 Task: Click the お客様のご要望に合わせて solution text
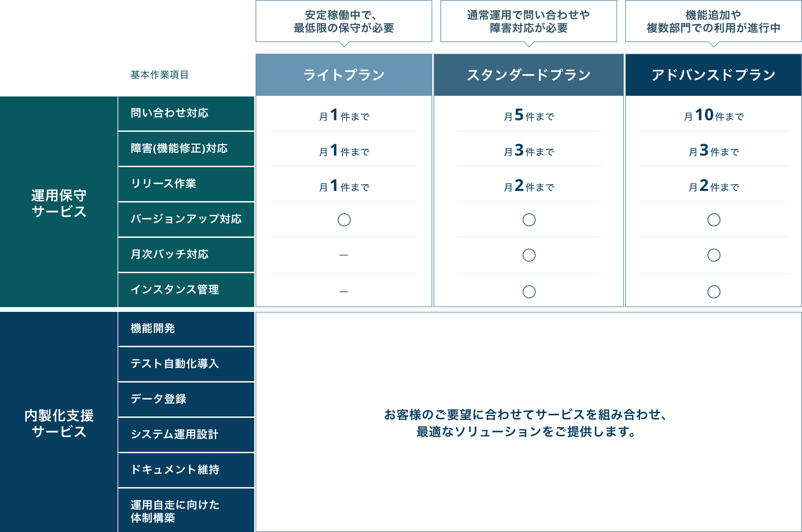tap(526, 423)
